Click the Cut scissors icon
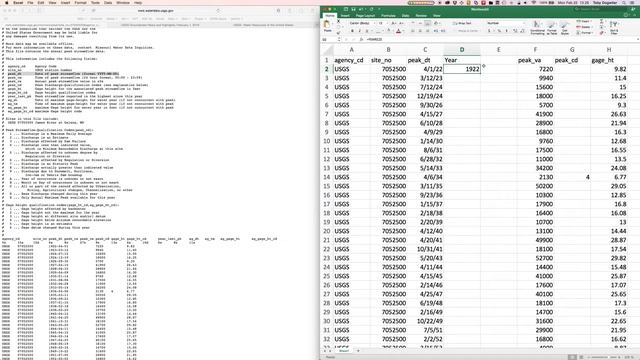640x360 pixels. 338,22
